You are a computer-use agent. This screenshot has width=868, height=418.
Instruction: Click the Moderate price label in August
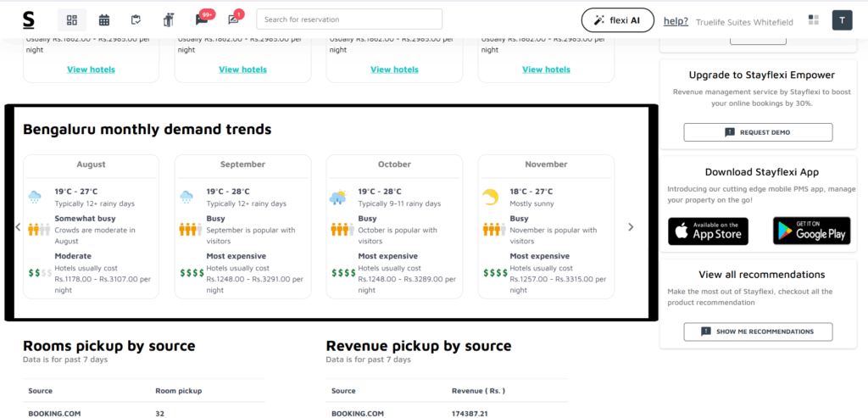[x=73, y=256]
